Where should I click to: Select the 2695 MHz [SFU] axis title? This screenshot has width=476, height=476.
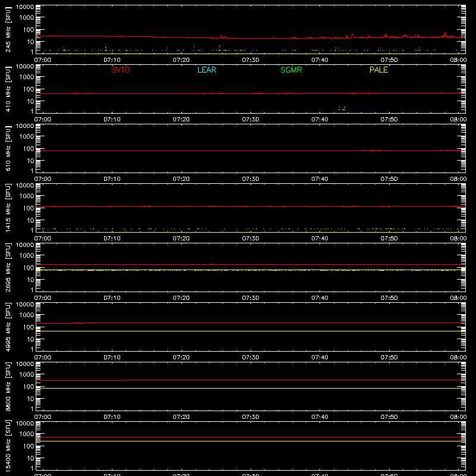[8, 268]
